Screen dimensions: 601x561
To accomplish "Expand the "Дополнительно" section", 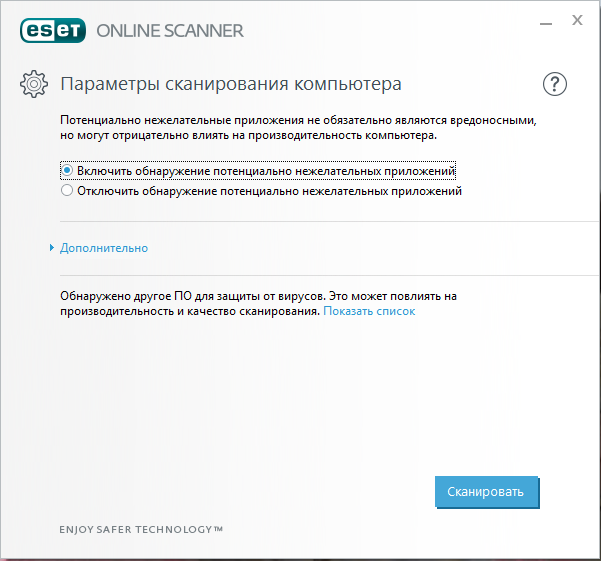I will pyautogui.click(x=103, y=248).
